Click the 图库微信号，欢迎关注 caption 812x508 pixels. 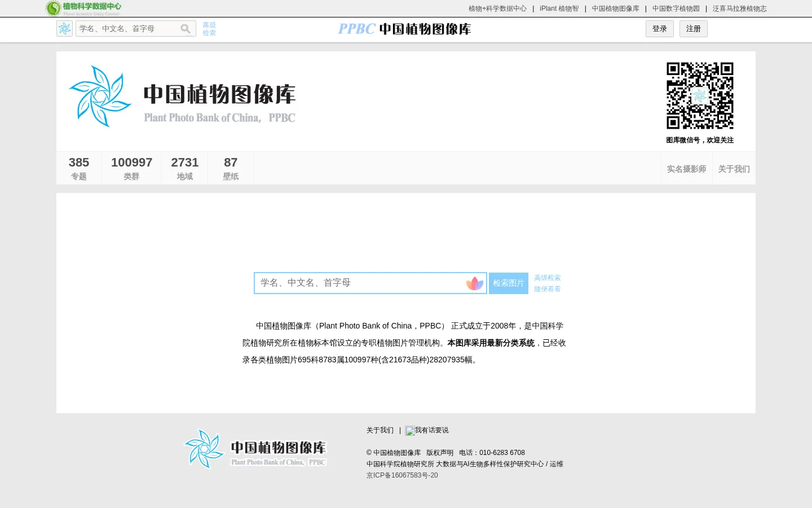point(700,140)
